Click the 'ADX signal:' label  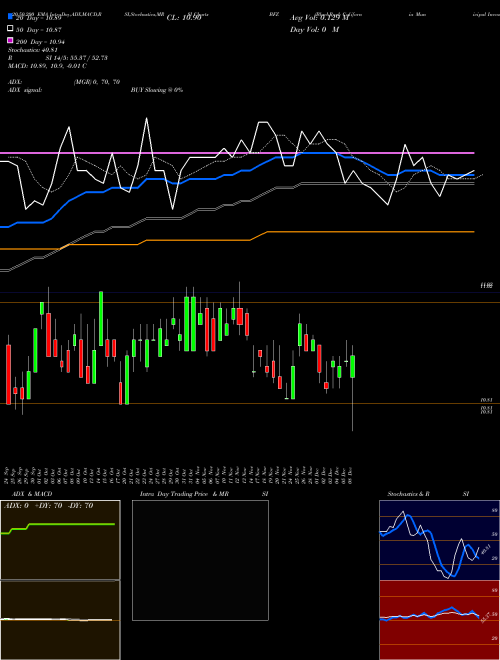[x=25, y=90]
